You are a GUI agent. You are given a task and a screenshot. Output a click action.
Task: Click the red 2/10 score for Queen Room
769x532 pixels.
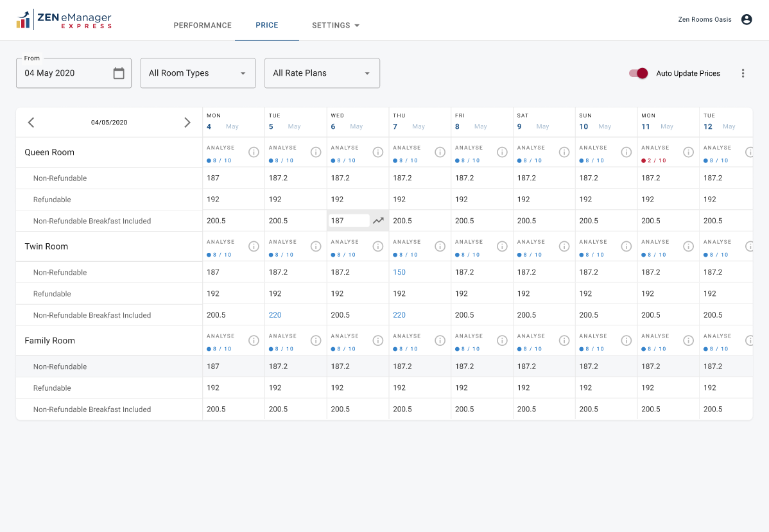click(x=655, y=160)
